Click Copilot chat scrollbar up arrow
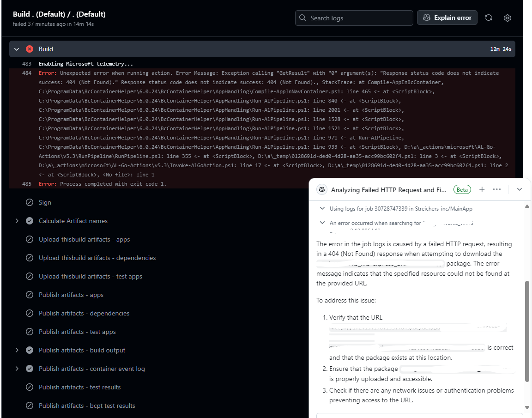The image size is (532, 418). click(x=527, y=206)
